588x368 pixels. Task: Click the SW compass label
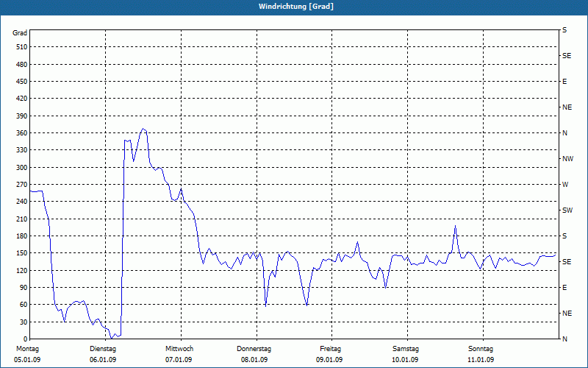point(567,210)
